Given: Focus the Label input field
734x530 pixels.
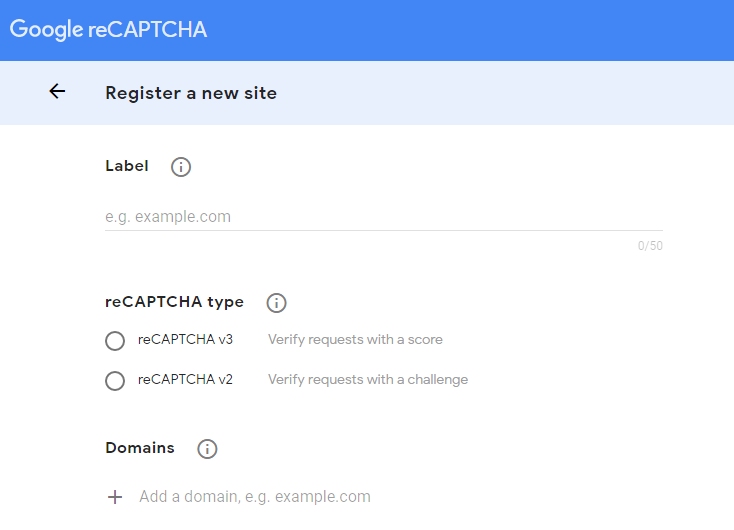Looking at the screenshot, I should pos(384,217).
